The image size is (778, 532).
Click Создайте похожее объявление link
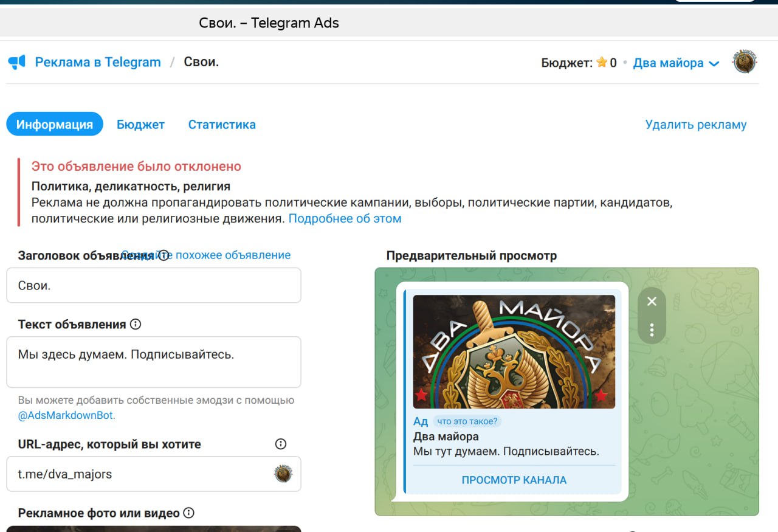(206, 255)
